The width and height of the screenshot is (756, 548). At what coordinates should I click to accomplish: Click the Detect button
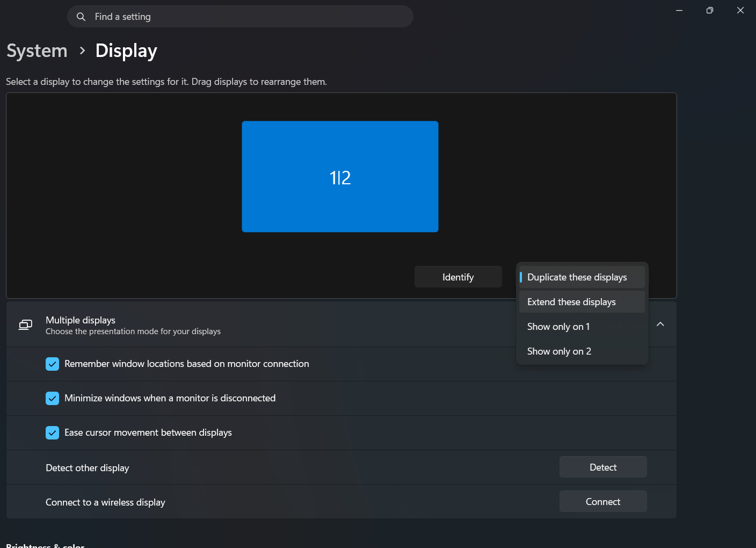[603, 467]
